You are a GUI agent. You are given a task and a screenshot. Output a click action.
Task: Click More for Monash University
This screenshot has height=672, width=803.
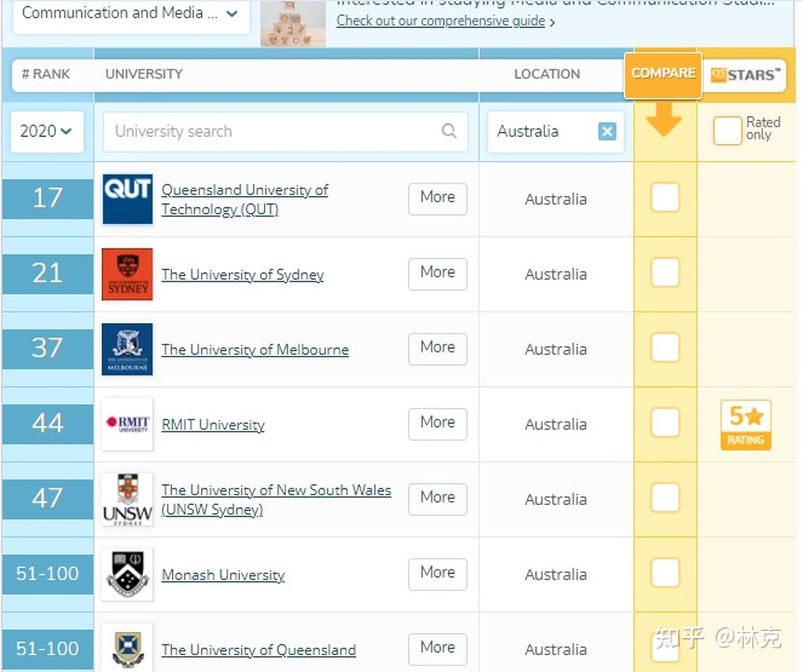coord(438,574)
